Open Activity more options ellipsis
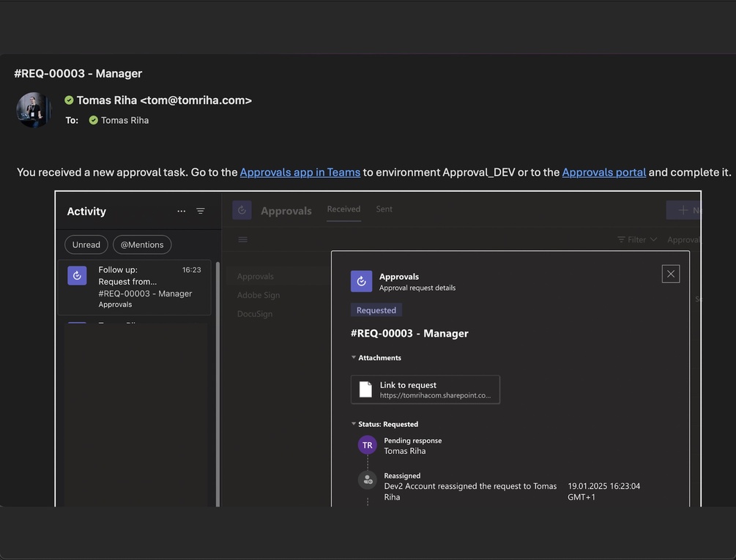Viewport: 736px width, 560px height. (x=182, y=212)
